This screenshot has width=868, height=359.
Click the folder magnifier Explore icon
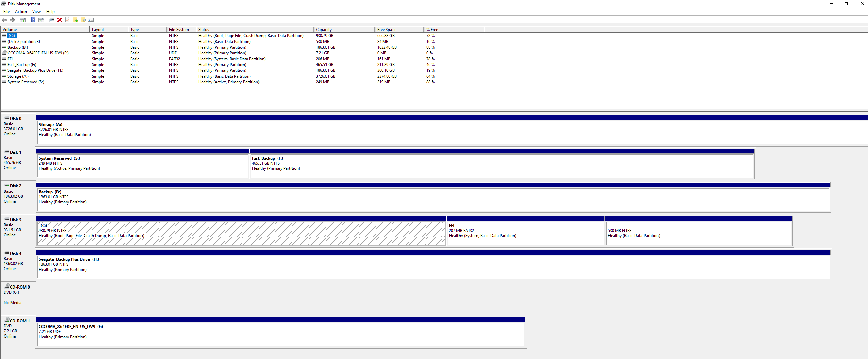(83, 20)
